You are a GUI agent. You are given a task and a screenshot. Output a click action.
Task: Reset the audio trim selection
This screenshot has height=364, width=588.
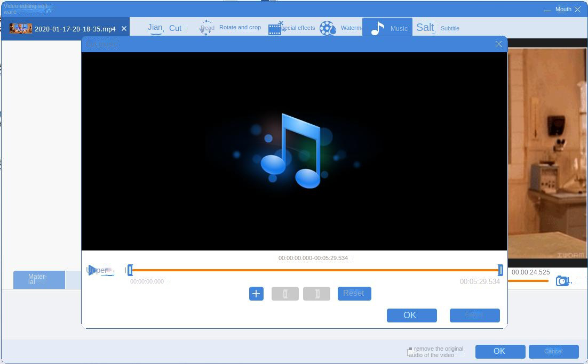pos(354,294)
